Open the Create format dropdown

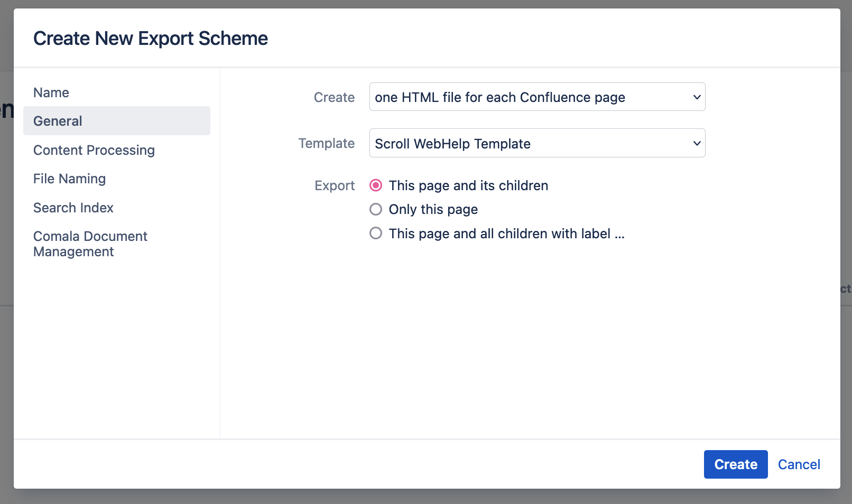537,97
